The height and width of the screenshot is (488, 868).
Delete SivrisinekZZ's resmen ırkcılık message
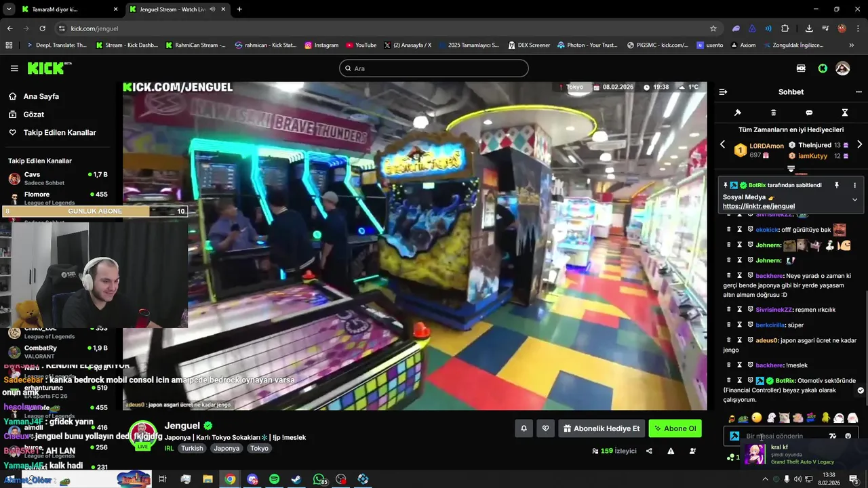click(x=729, y=309)
